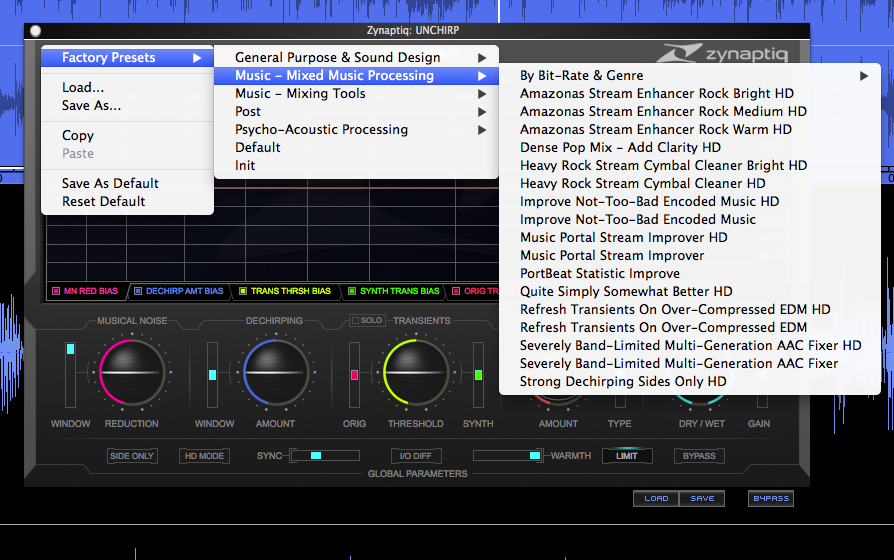Select Save As Default
Image resolution: width=894 pixels, height=560 pixels.
click(128, 183)
